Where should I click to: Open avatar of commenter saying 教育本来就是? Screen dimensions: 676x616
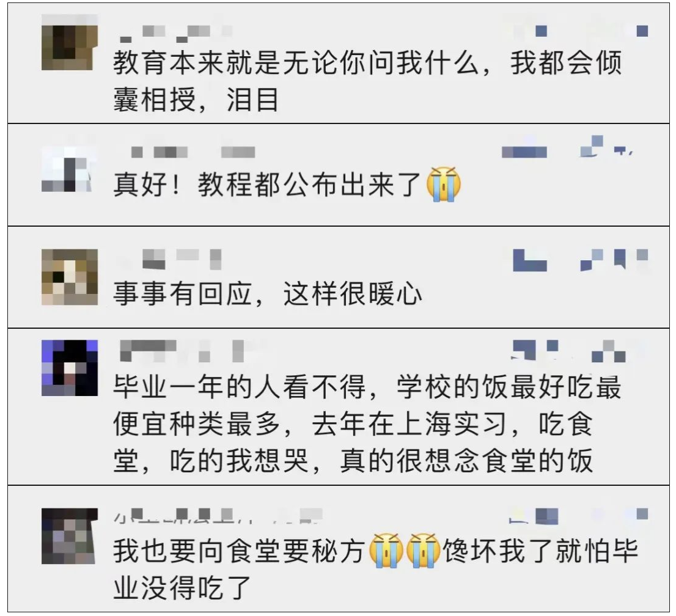click(x=70, y=42)
